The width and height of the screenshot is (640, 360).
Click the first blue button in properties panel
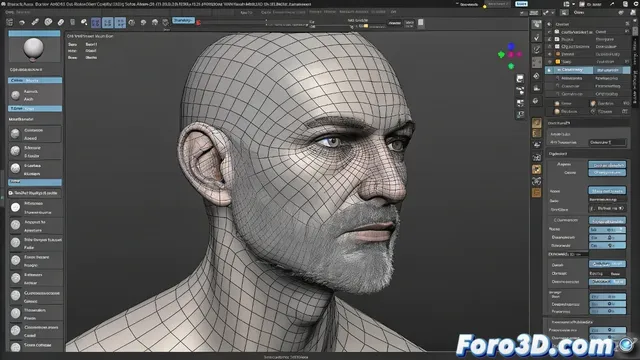[607, 165]
